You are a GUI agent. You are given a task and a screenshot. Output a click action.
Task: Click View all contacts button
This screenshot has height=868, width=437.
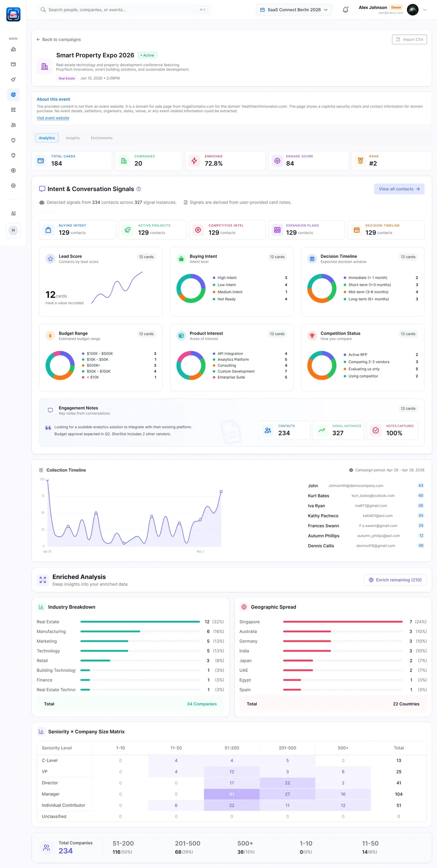pyautogui.click(x=399, y=189)
